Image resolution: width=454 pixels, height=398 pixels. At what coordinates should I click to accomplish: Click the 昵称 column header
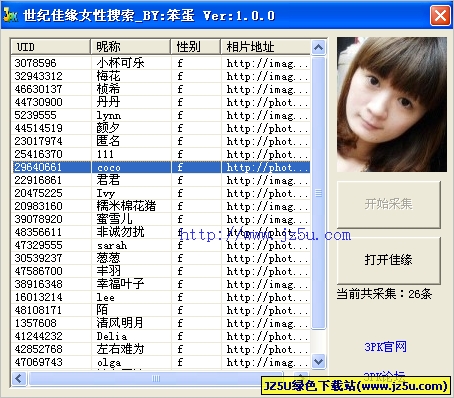tap(130, 47)
